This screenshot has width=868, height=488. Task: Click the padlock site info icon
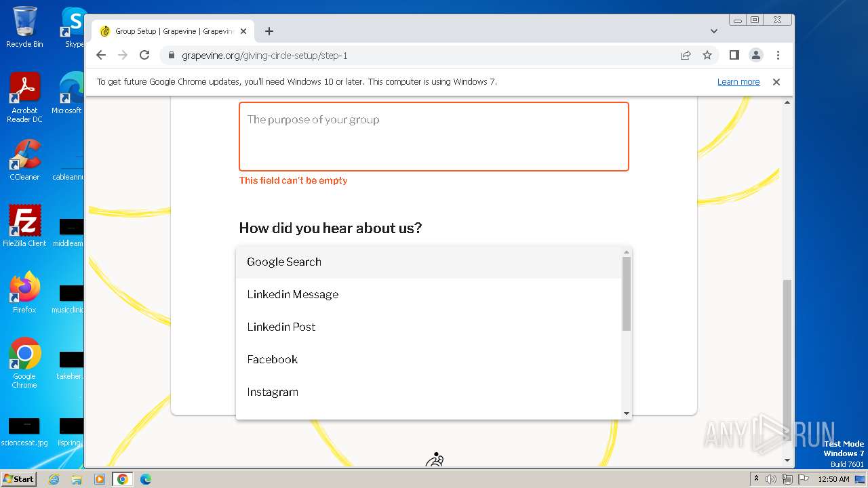171,55
